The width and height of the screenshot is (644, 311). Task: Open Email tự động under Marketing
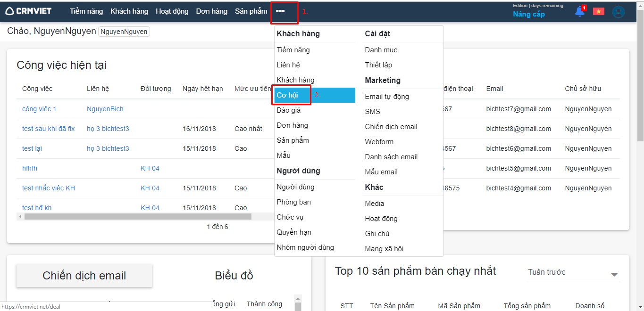[x=386, y=97]
